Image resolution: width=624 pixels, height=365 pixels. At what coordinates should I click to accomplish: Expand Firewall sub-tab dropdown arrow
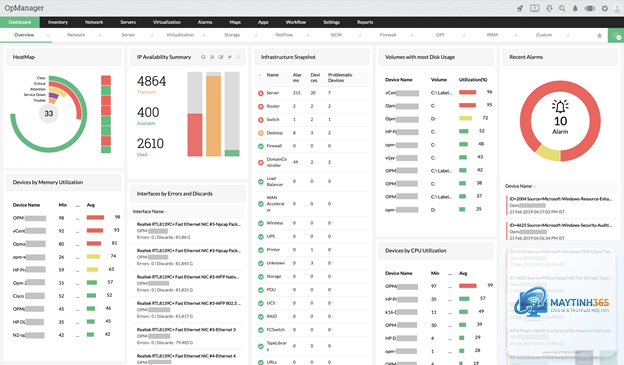[412, 35]
